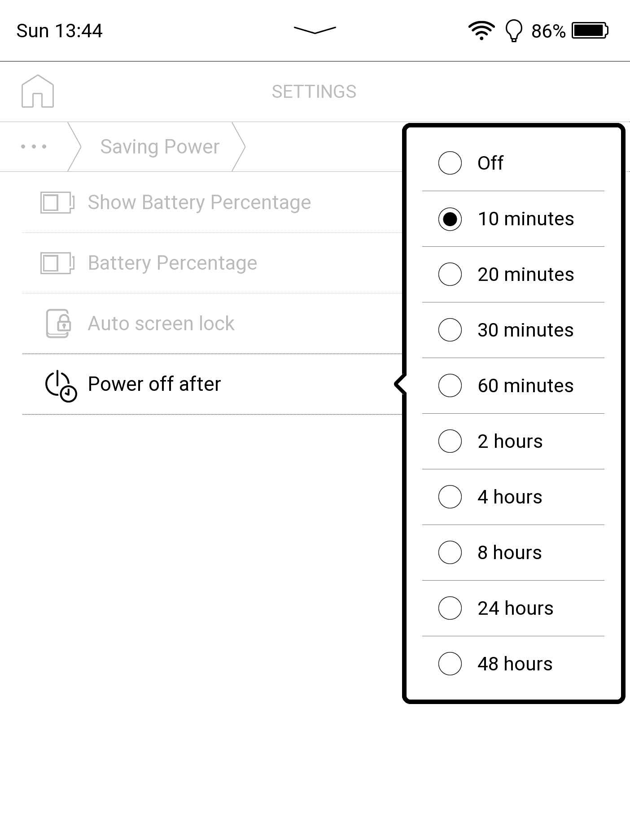Screen dimensions: 630x840
Task: Click the Battery Percentage icon
Action: click(57, 263)
